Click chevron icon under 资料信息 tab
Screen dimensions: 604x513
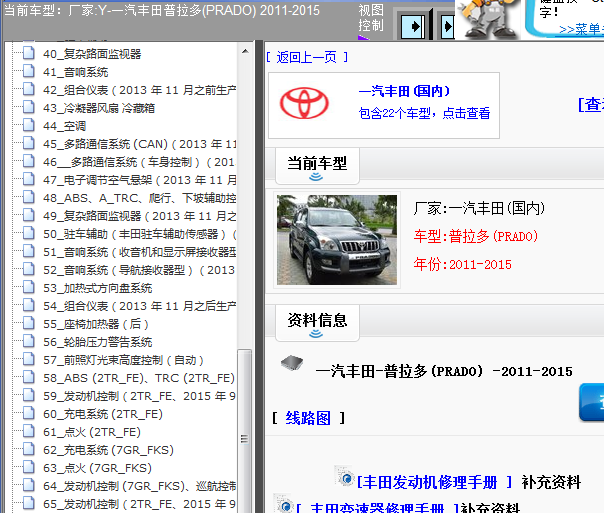point(316,334)
